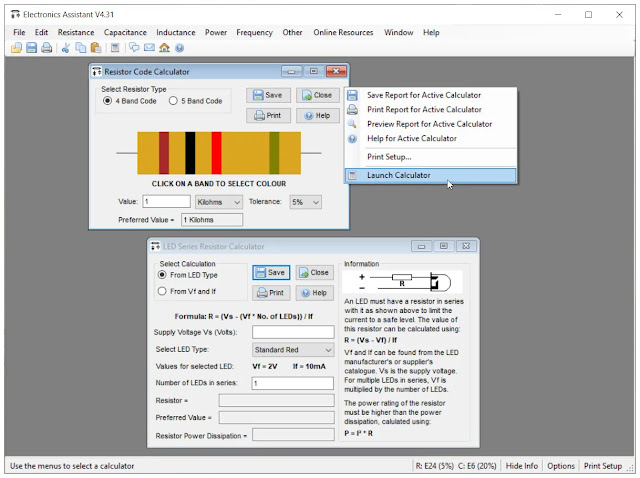Click the Cut scissors toolbar icon
This screenshot has height=478, width=640.
tap(65, 48)
